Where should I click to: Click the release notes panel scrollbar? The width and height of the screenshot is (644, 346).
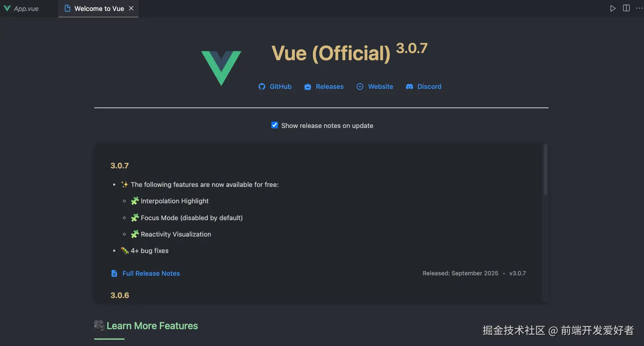click(545, 170)
